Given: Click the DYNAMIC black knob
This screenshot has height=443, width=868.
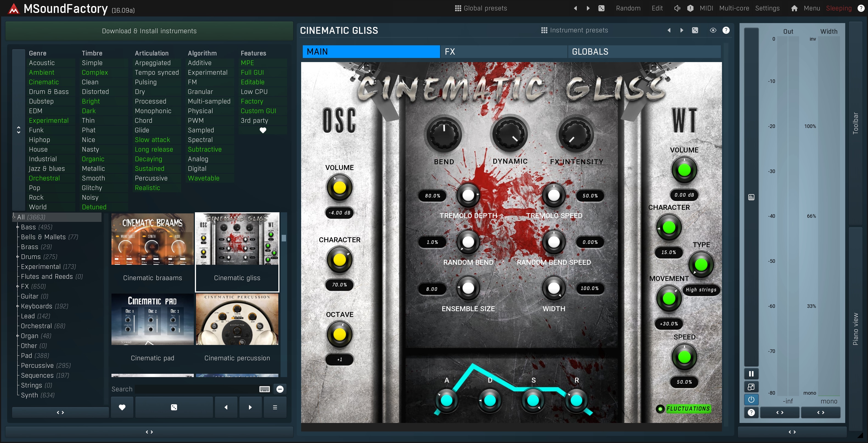Looking at the screenshot, I should (x=510, y=134).
